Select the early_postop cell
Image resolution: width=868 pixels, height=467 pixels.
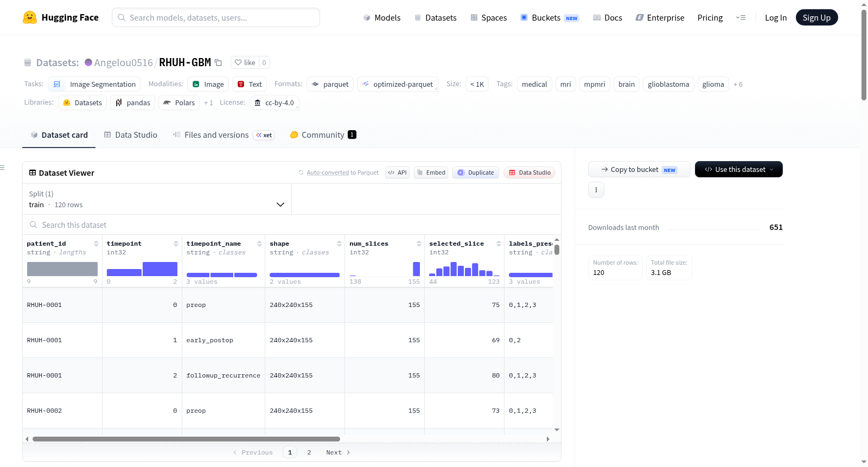coord(224,340)
